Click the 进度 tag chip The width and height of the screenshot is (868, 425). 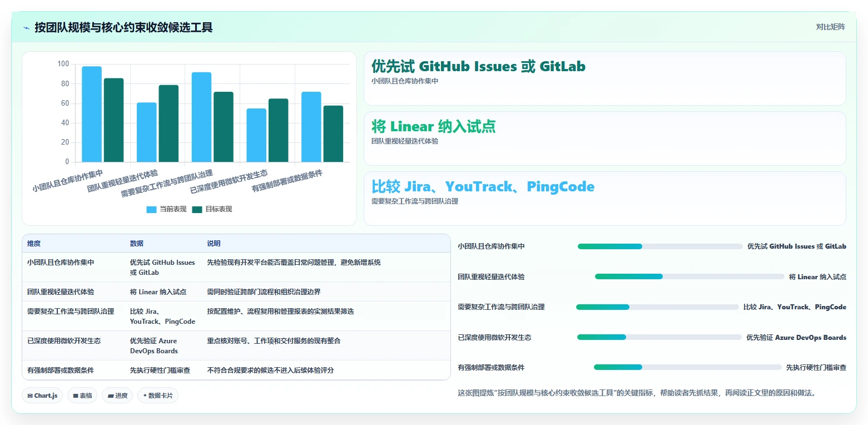[117, 396]
